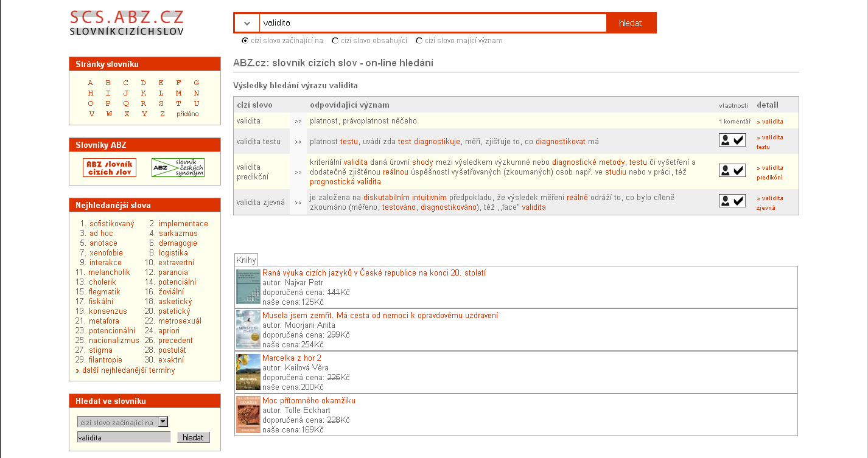The height and width of the screenshot is (458, 868).
Task: Click properties icon in validita zjevná row
Action: click(x=732, y=201)
